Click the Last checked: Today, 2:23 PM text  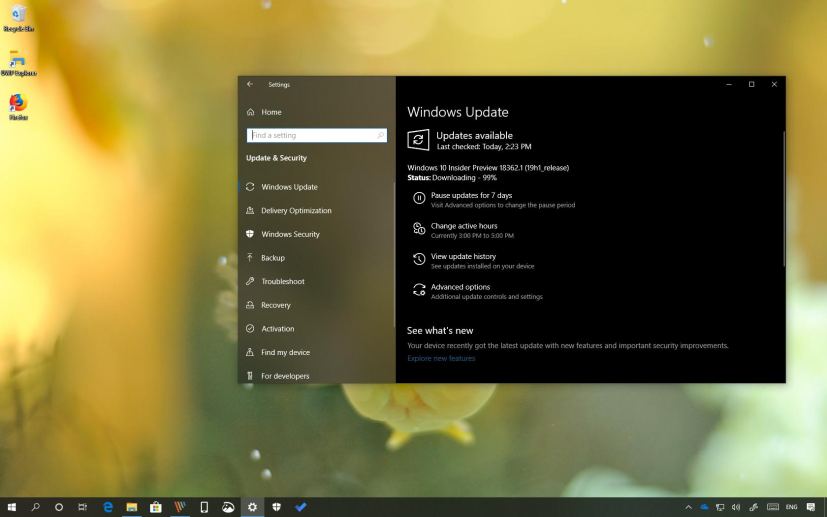(484, 147)
